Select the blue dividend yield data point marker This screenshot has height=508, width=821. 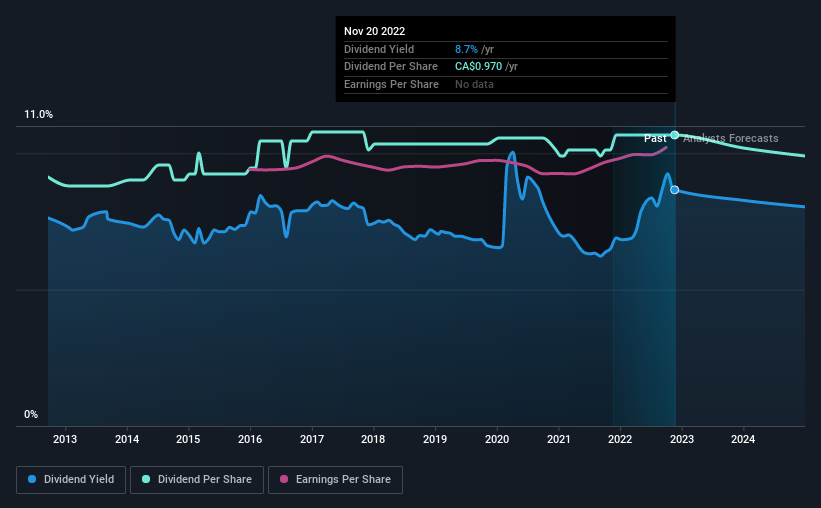(x=675, y=190)
